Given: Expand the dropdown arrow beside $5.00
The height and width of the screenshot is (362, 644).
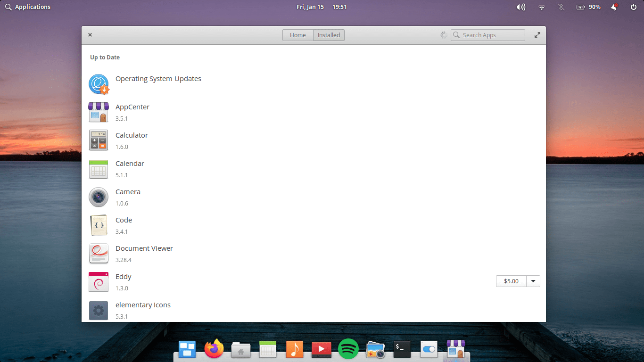Looking at the screenshot, I should (x=533, y=281).
